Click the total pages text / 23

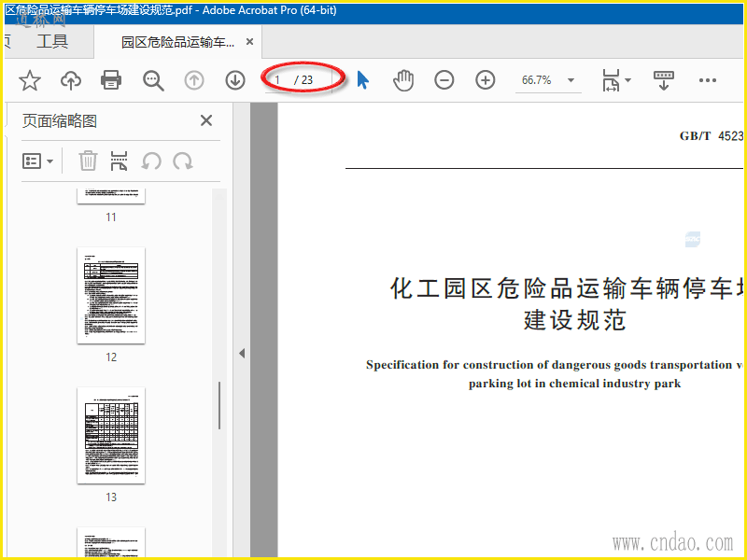304,80
